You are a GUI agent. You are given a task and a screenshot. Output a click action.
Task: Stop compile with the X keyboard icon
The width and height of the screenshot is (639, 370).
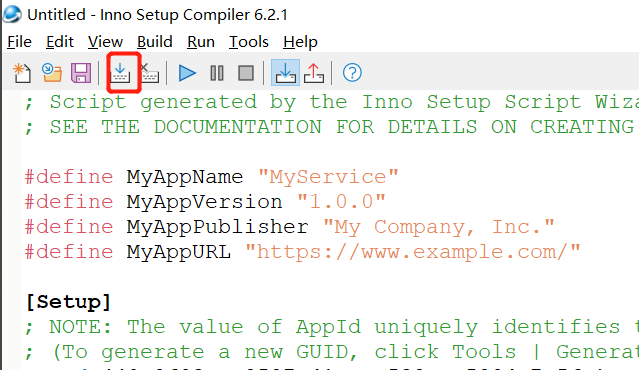pos(150,73)
